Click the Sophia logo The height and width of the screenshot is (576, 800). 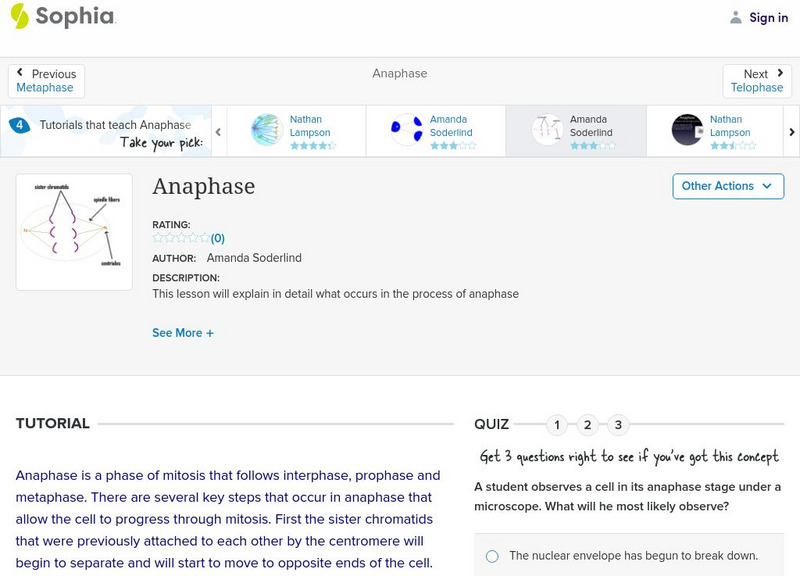[62, 17]
